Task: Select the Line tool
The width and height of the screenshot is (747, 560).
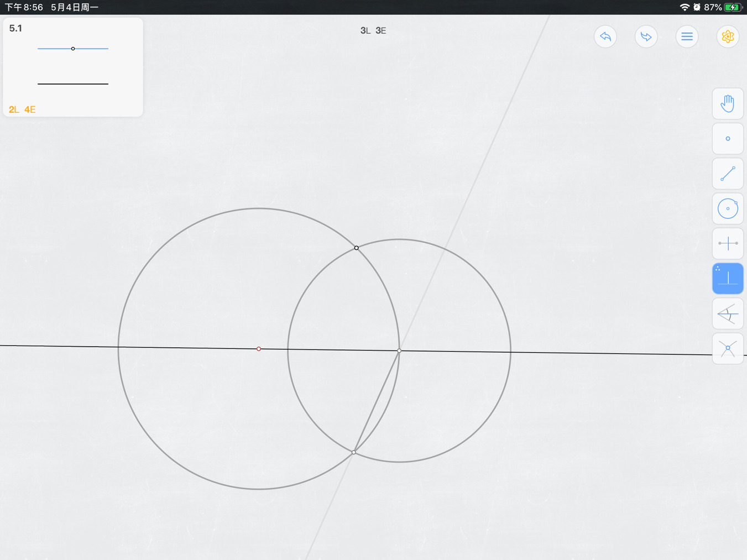Action: [728, 174]
